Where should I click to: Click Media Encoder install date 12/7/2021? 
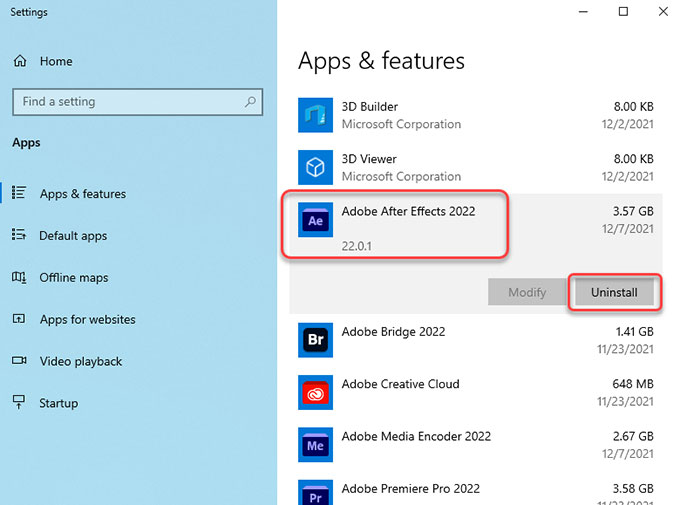pos(628,454)
